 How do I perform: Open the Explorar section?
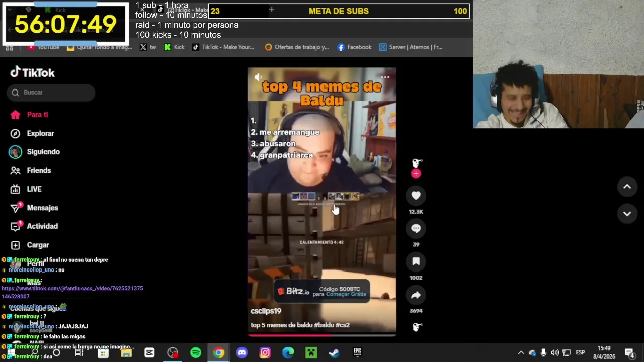click(x=33, y=133)
